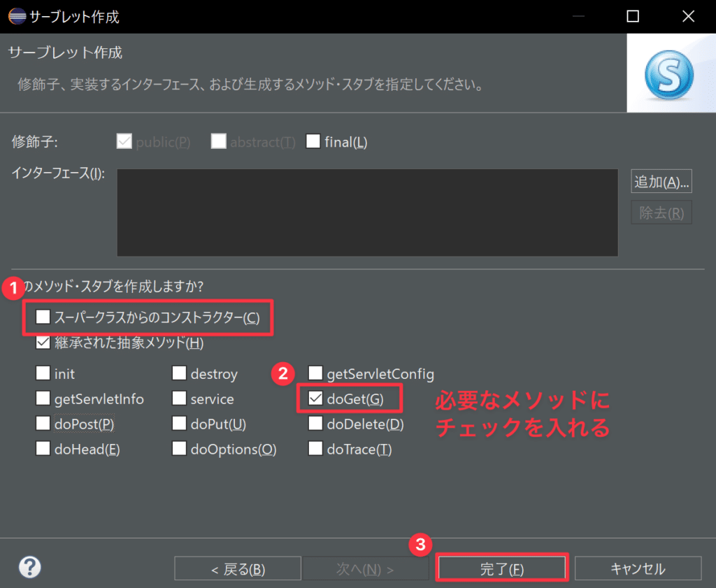Select the destroy method checkbox
The height and width of the screenshot is (588, 716).
click(180, 374)
